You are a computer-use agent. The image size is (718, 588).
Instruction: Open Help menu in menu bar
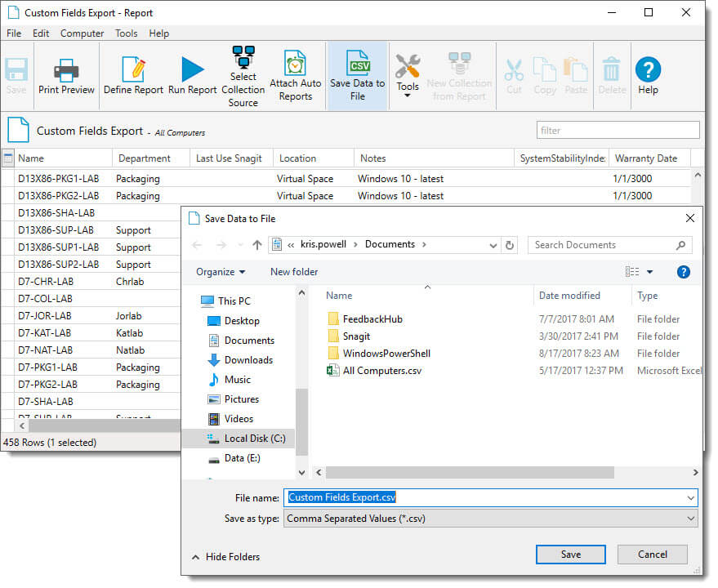pyautogui.click(x=159, y=33)
